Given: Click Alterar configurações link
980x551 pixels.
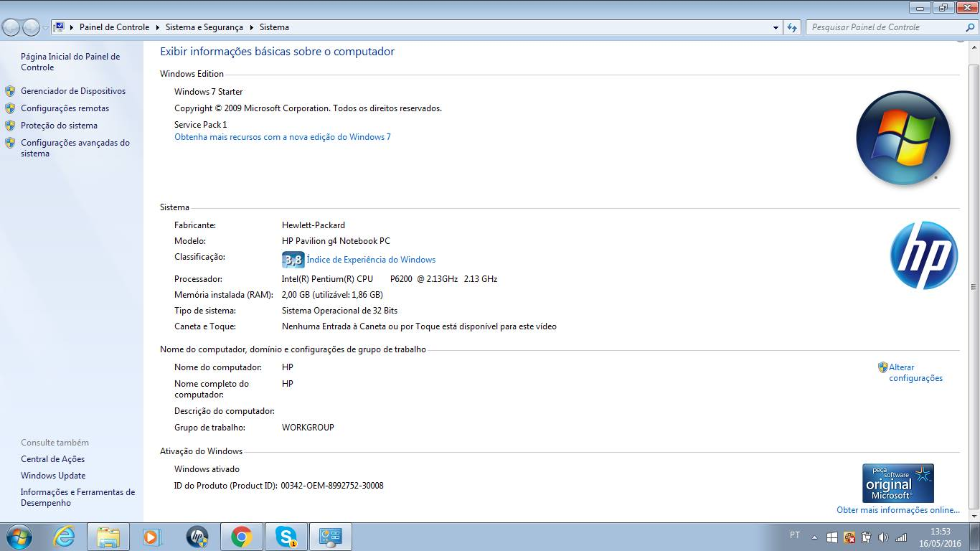Looking at the screenshot, I should pos(915,372).
